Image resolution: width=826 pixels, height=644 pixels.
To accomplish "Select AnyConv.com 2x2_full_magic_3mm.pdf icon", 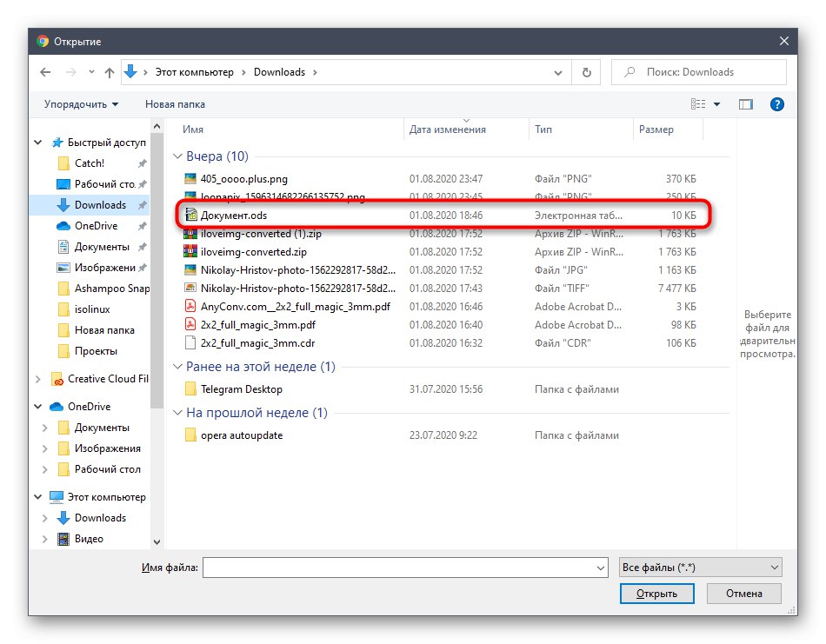I will (190, 306).
